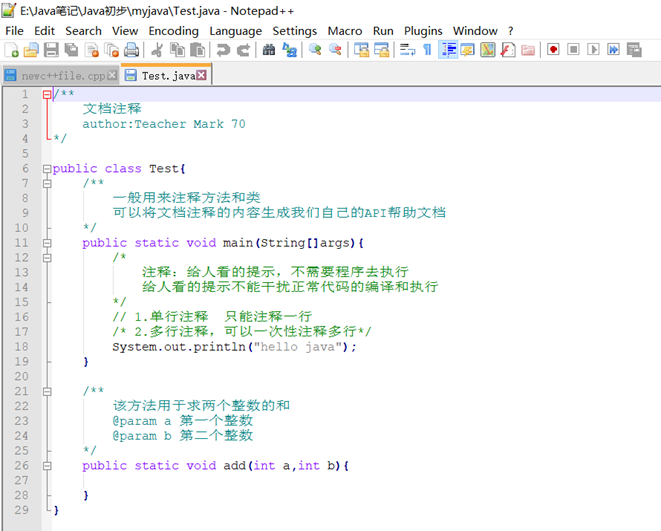Viewport: 661px width, 531px height.
Task: Click the add(int a,int b) method signature
Action: coord(215,465)
